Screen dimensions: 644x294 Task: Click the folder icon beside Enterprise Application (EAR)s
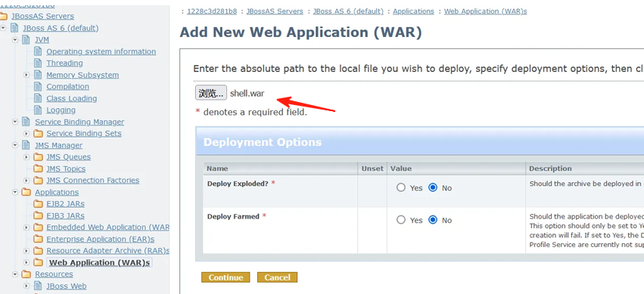[38, 239]
